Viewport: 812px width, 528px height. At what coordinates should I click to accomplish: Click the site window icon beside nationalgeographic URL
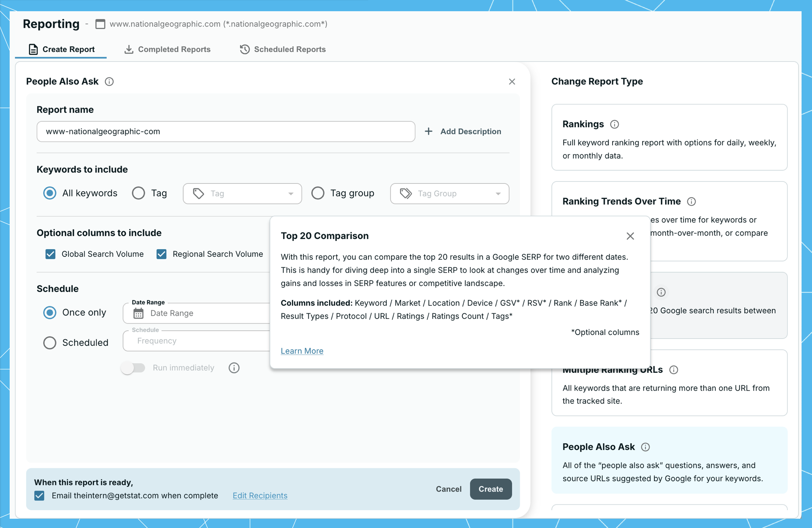(100, 24)
